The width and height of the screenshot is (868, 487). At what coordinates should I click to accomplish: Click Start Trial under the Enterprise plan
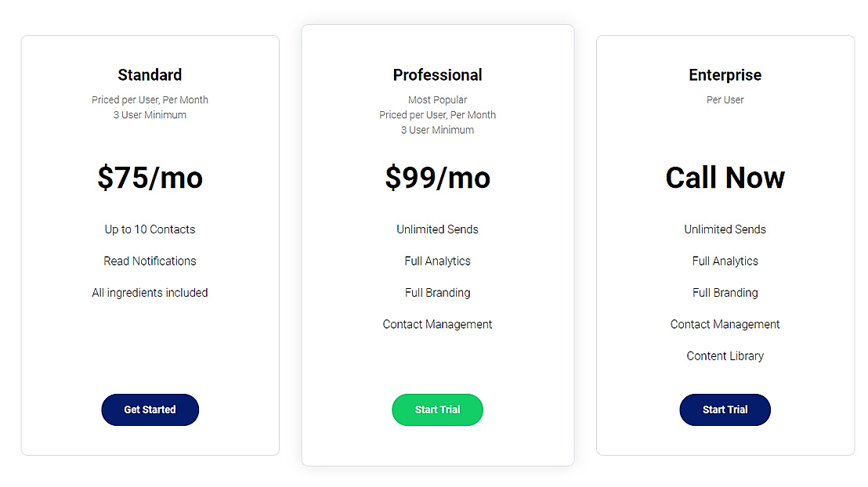pos(725,409)
